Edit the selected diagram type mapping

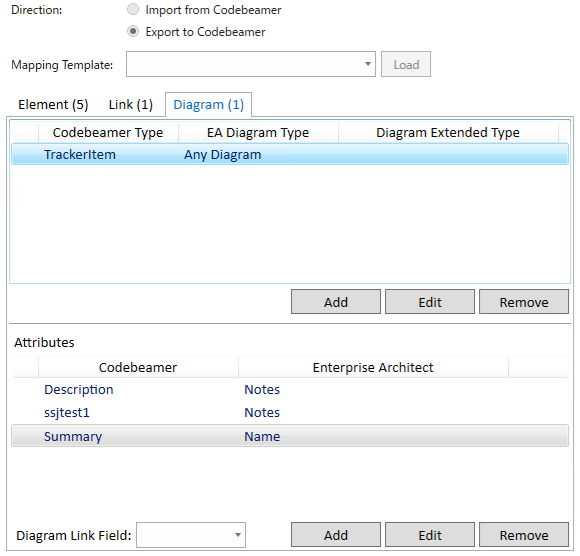click(429, 302)
